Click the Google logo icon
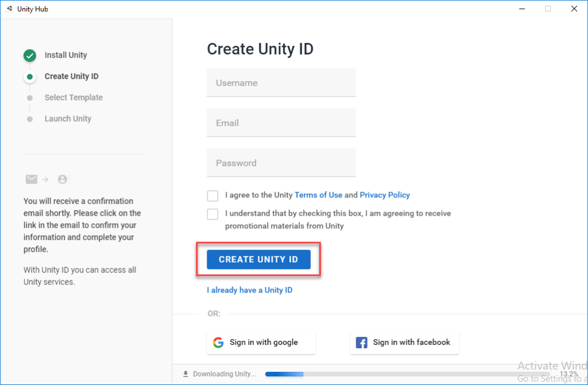This screenshot has height=385, width=588. (x=218, y=343)
